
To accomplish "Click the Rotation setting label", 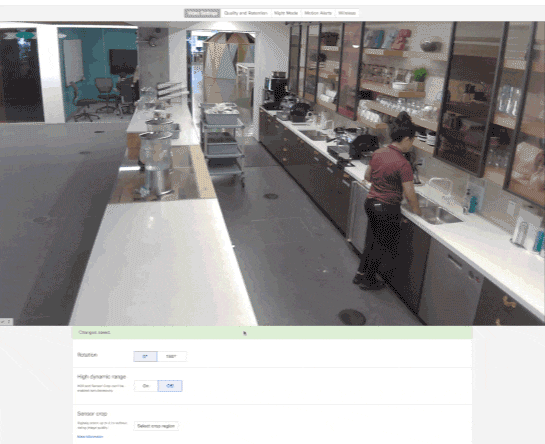I will click(87, 355).
